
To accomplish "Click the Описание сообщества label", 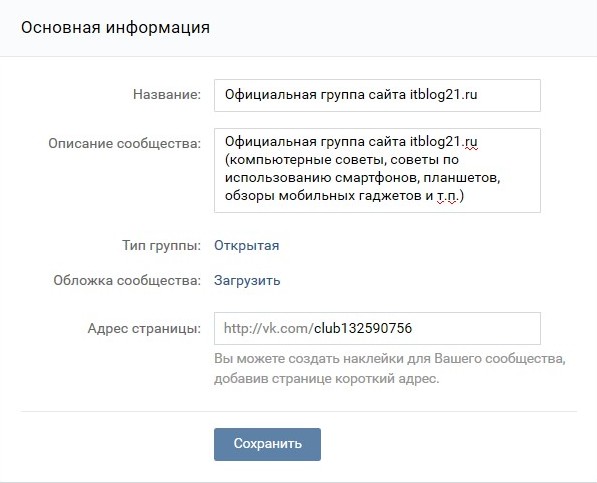I will [x=125, y=143].
